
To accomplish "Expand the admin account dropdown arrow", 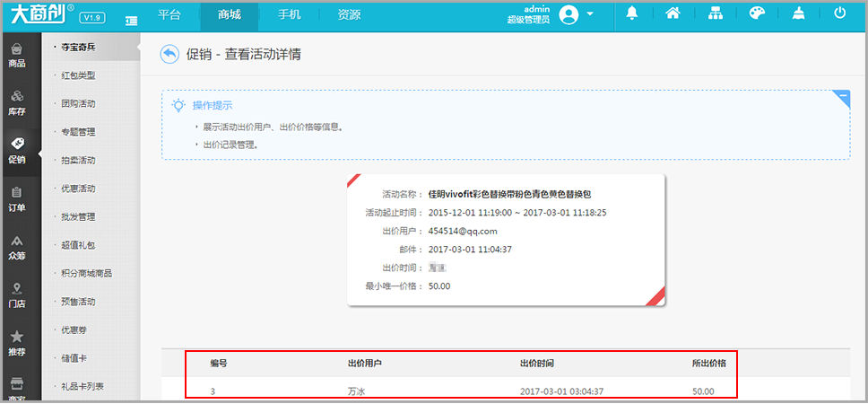I will coord(589,13).
